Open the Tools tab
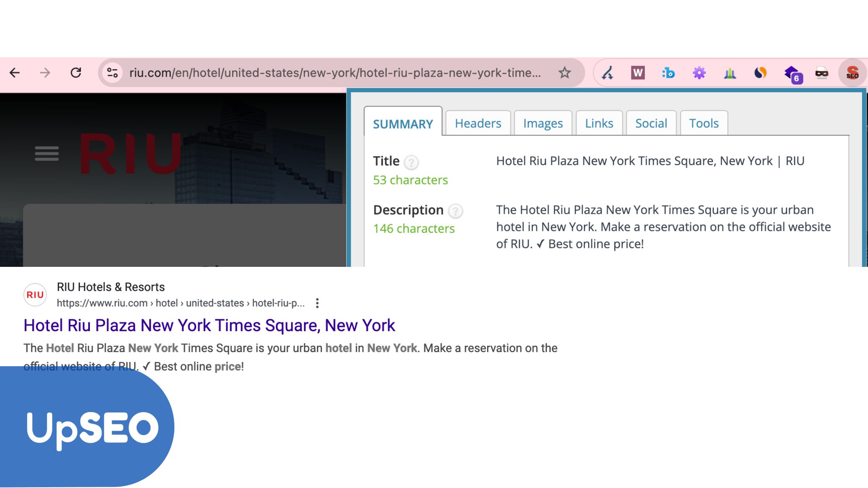Viewport: 868px width, 488px height. pos(704,123)
